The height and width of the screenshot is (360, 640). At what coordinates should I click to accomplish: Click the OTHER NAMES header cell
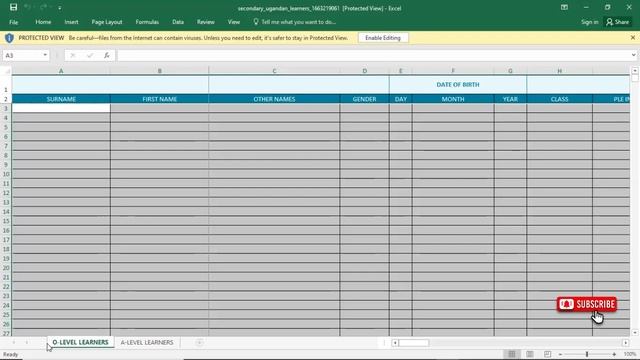pyautogui.click(x=274, y=99)
